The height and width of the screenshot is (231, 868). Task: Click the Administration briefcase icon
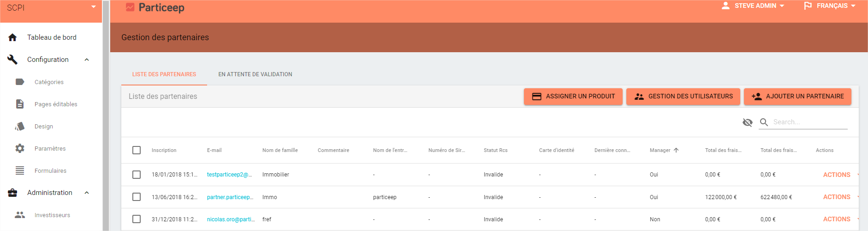pyautogui.click(x=12, y=193)
